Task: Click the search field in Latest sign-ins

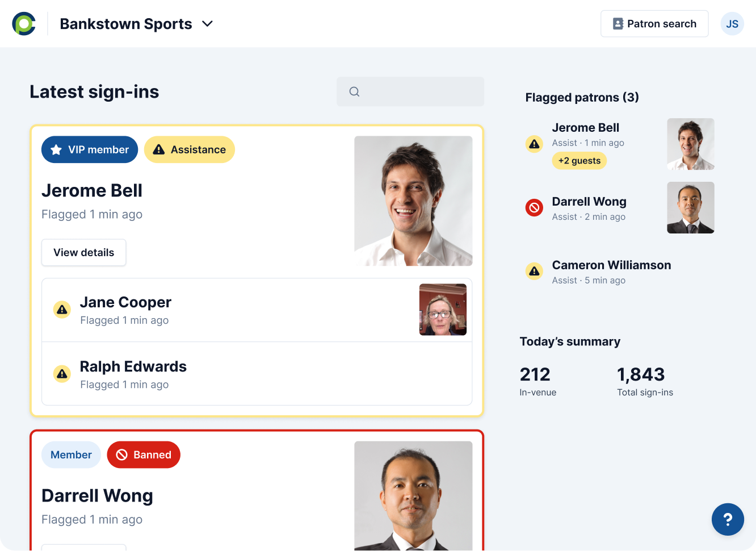Action: click(x=410, y=91)
